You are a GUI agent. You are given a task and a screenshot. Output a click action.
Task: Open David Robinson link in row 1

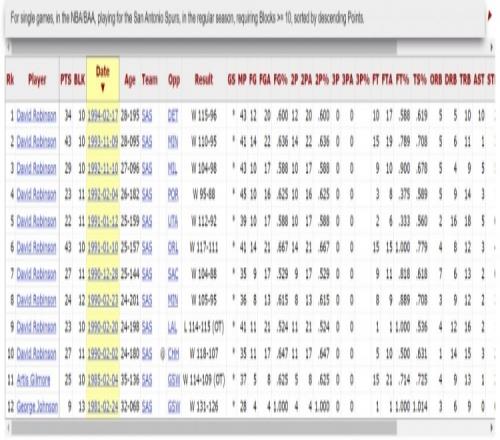36,116
